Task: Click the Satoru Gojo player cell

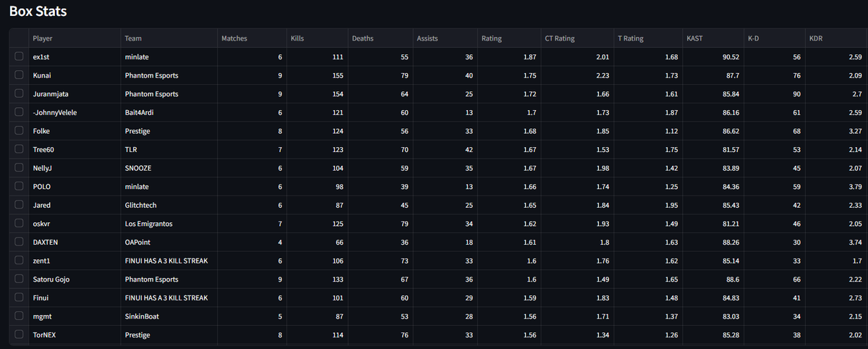Action: pyautogui.click(x=75, y=279)
